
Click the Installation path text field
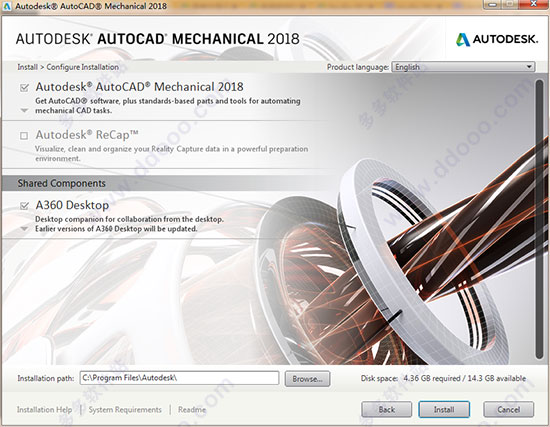[180, 378]
